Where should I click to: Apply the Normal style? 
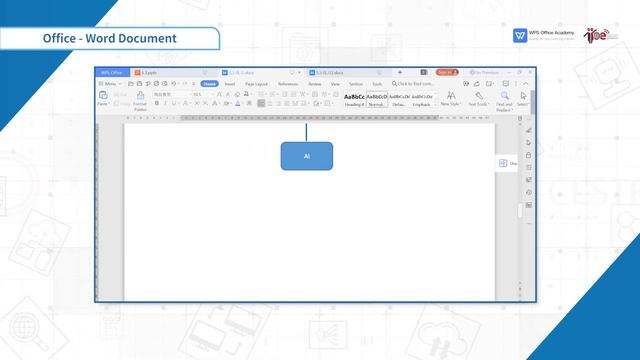tap(377, 100)
